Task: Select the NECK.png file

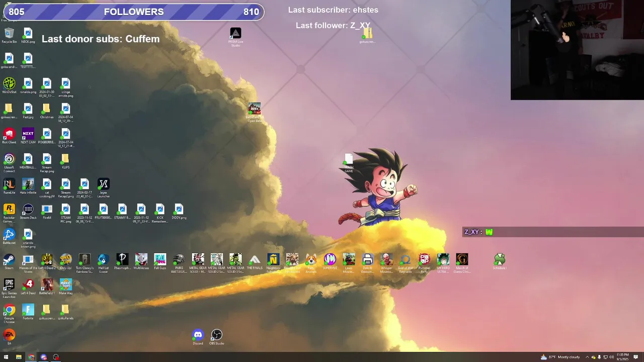Action: [x=28, y=35]
